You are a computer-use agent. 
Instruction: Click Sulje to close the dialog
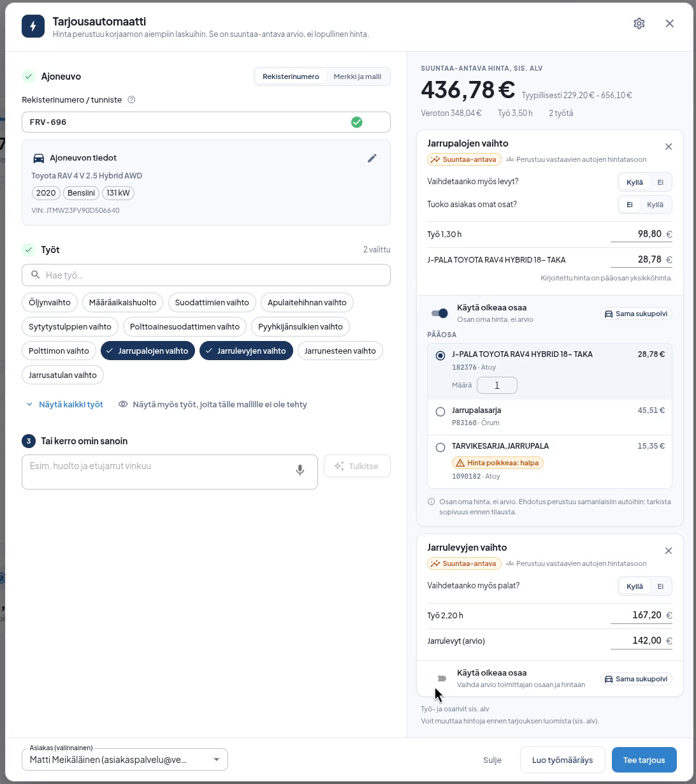(x=492, y=760)
